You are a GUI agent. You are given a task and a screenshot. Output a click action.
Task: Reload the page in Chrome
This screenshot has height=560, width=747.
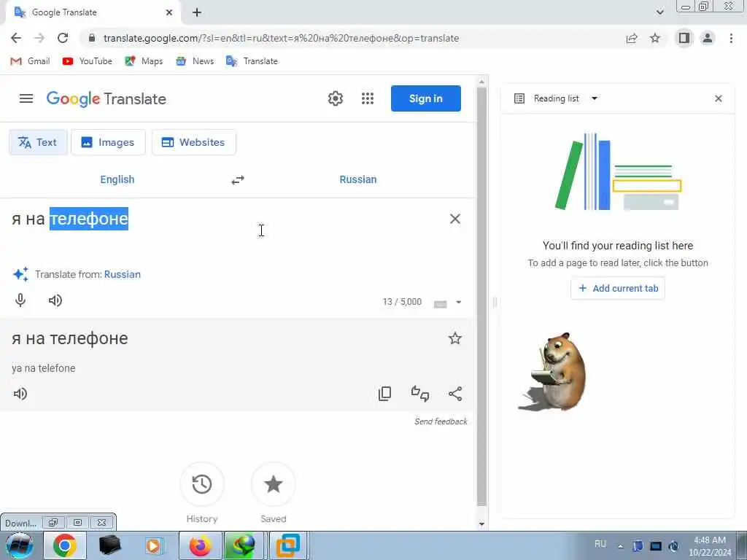coord(63,38)
